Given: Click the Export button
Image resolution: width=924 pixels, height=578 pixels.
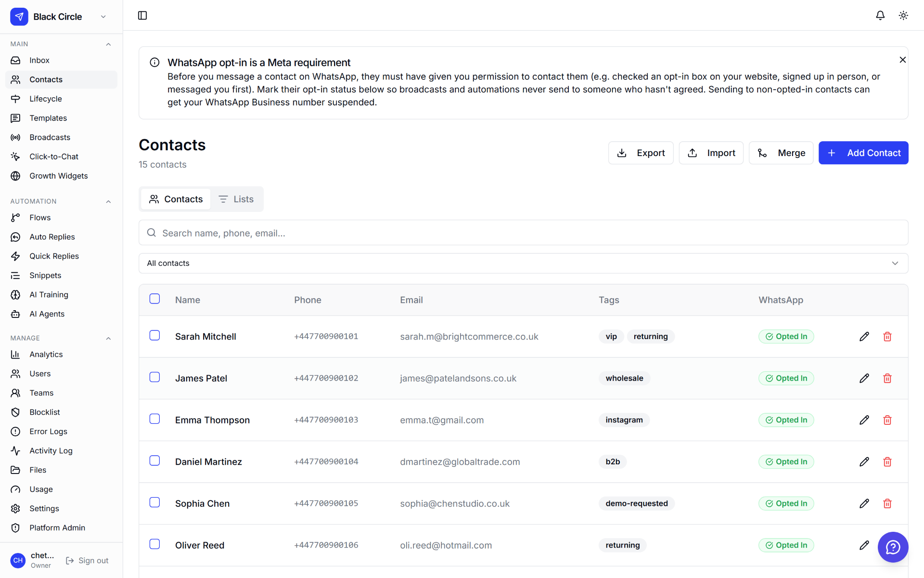Looking at the screenshot, I should 641,153.
